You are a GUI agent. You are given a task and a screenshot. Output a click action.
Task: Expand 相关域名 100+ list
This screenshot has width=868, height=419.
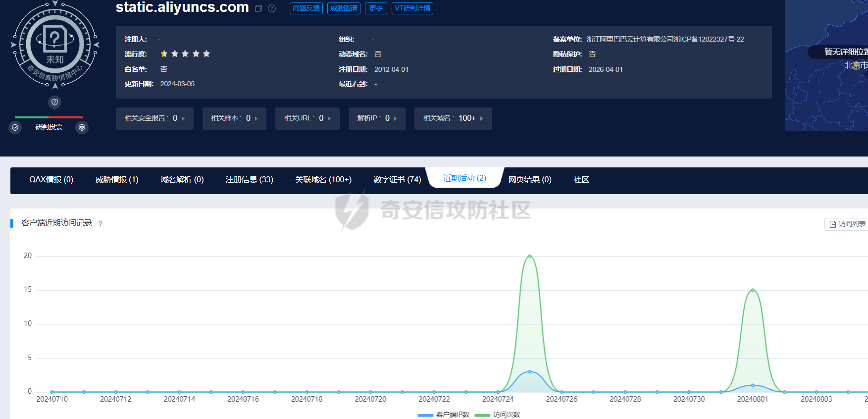(x=453, y=118)
